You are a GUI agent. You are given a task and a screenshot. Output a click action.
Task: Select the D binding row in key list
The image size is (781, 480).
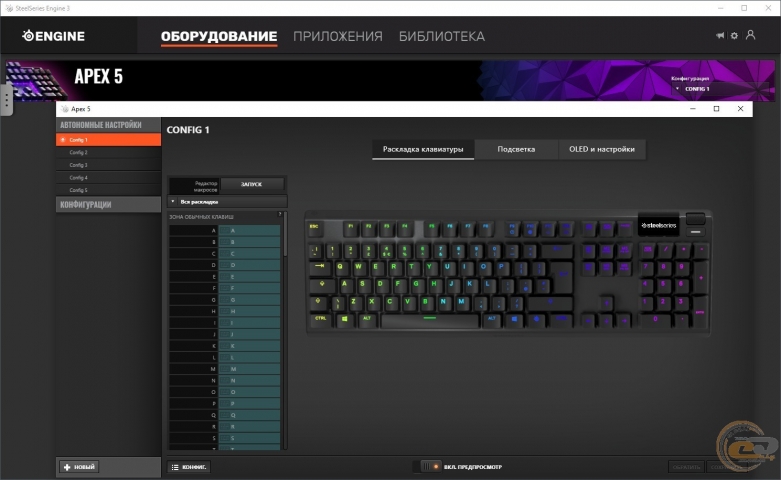225,265
